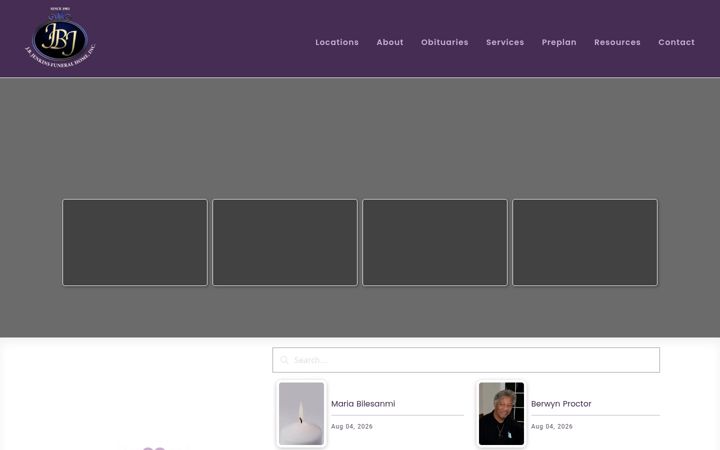The height and width of the screenshot is (450, 720).
Task: Open the Locations menu item
Action: [337, 42]
